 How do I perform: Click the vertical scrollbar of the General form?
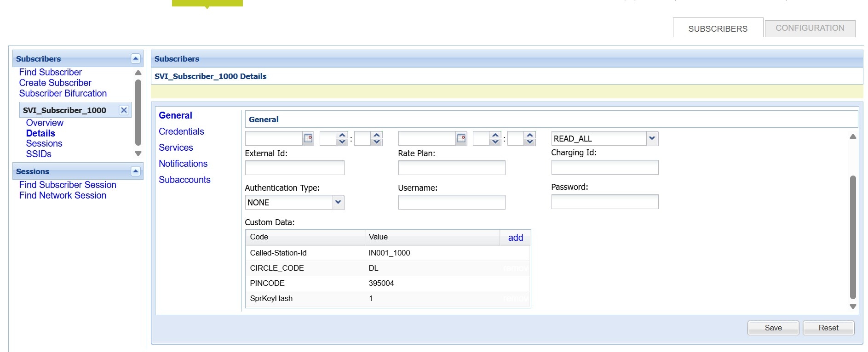point(852,237)
